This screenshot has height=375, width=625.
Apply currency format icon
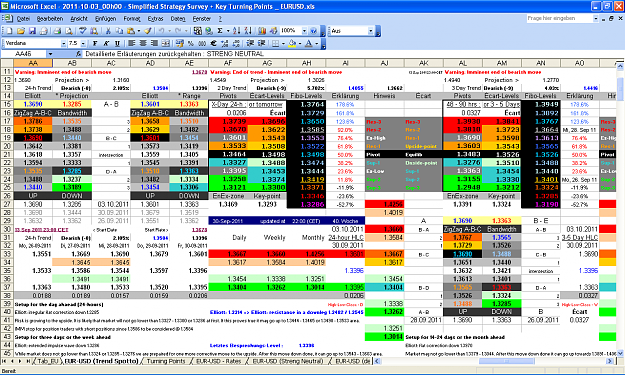click(x=179, y=43)
